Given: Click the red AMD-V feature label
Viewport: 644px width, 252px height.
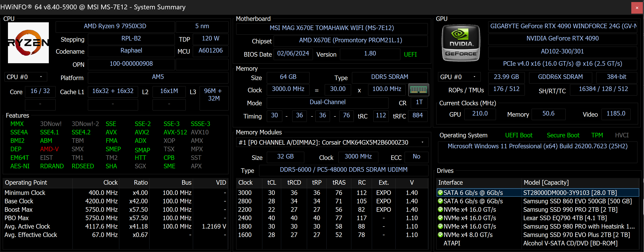Looking at the screenshot, I should [49, 149].
